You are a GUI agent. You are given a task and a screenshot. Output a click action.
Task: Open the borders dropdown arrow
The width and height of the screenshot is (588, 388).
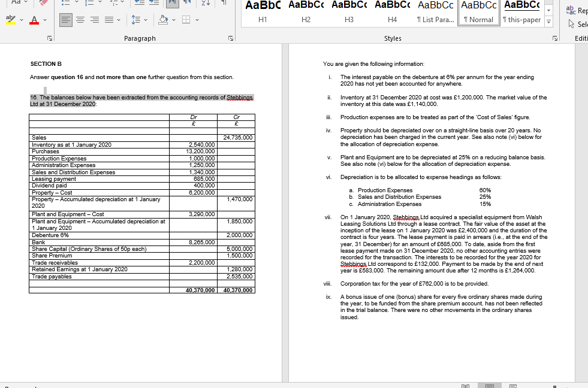click(197, 20)
